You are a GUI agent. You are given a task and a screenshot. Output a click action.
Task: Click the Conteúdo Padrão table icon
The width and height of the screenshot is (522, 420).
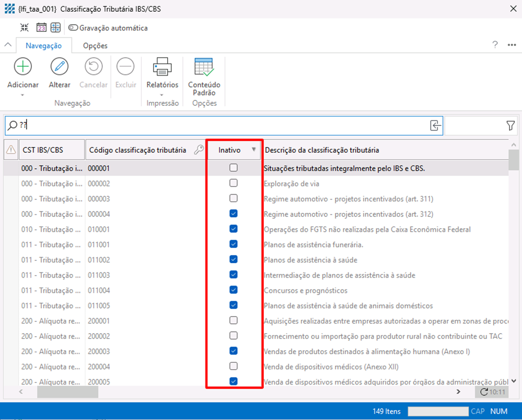[204, 67]
